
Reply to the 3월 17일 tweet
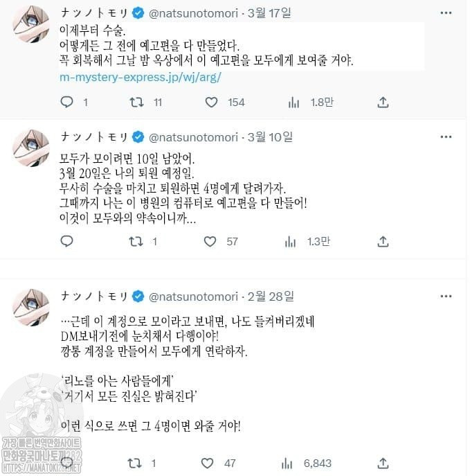click(67, 103)
